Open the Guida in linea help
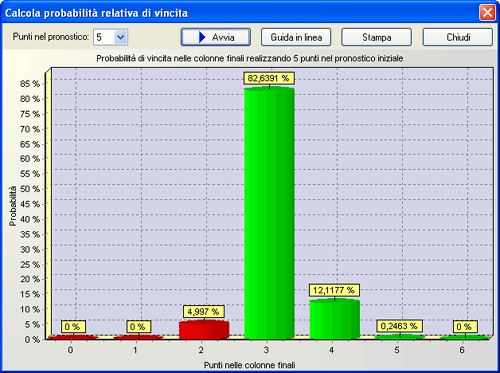The height and width of the screenshot is (373, 500). 296,37
